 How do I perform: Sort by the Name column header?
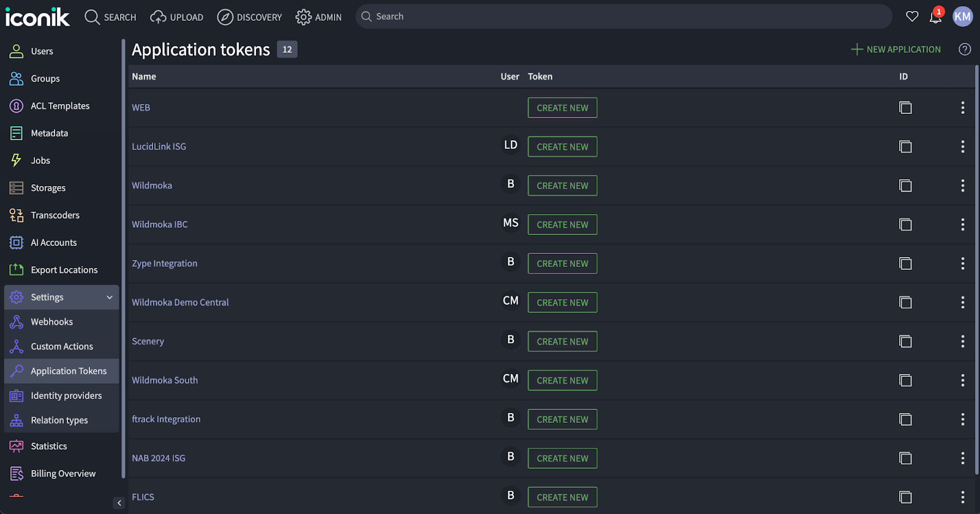144,76
